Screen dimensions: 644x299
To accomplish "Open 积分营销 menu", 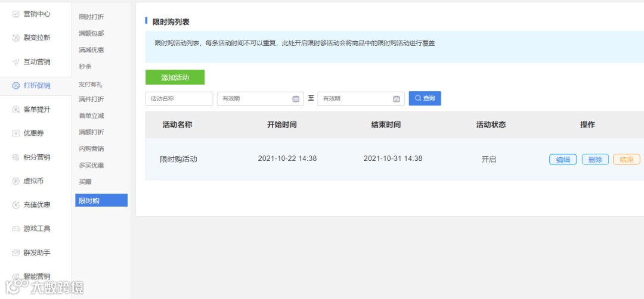I will coord(36,157).
